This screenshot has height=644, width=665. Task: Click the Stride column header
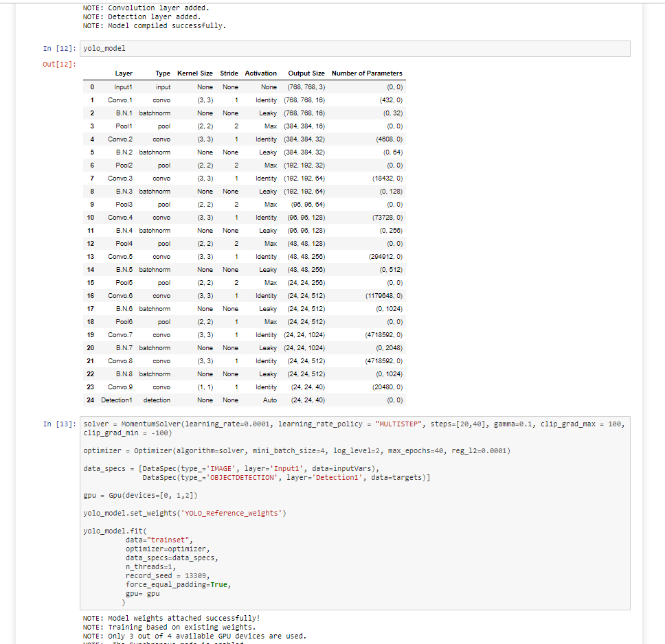(229, 73)
